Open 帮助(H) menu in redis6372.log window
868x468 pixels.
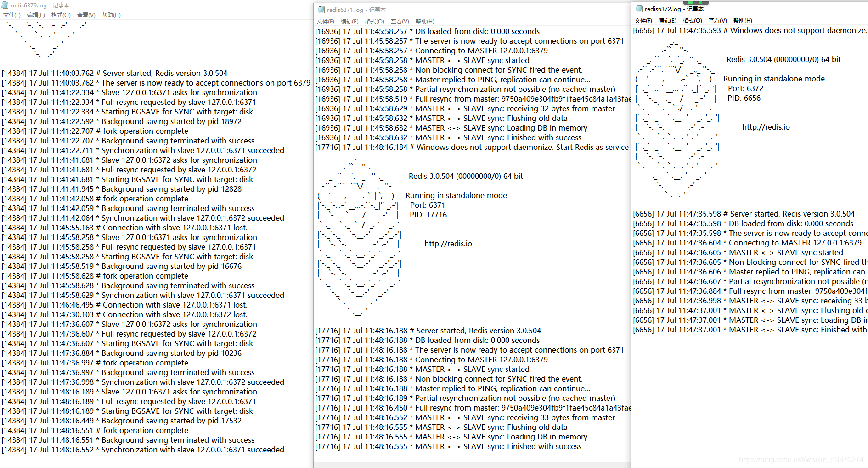click(x=743, y=21)
